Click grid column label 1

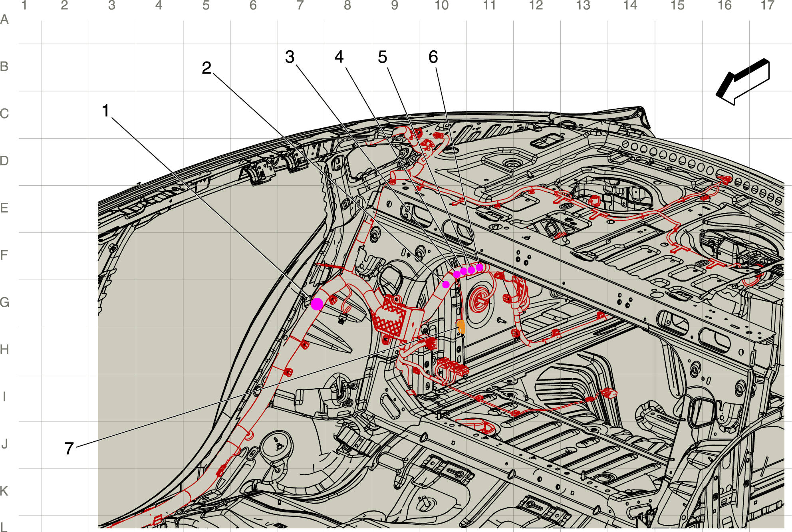pyautogui.click(x=24, y=5)
